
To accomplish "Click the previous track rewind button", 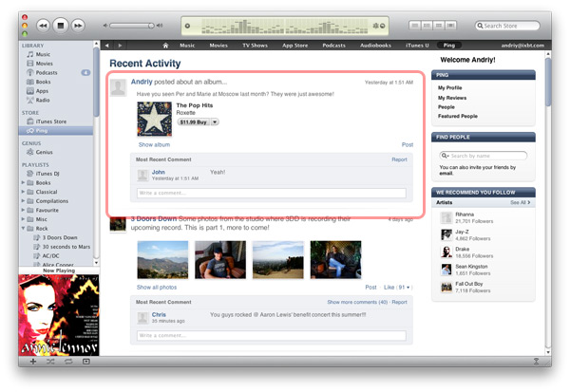I will click(43, 26).
